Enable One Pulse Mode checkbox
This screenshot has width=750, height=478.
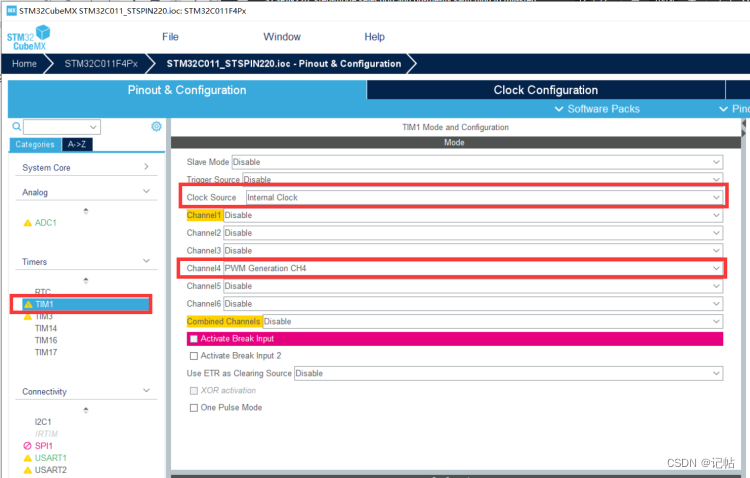click(x=194, y=408)
